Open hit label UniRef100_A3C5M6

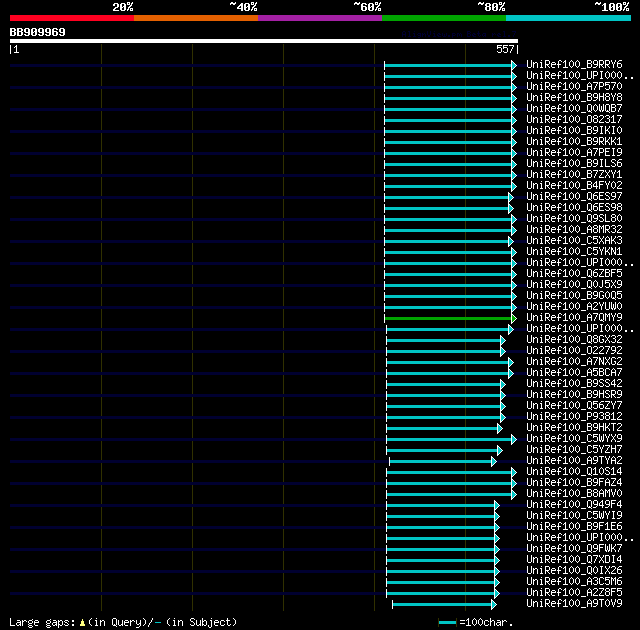pyautogui.click(x=574, y=582)
